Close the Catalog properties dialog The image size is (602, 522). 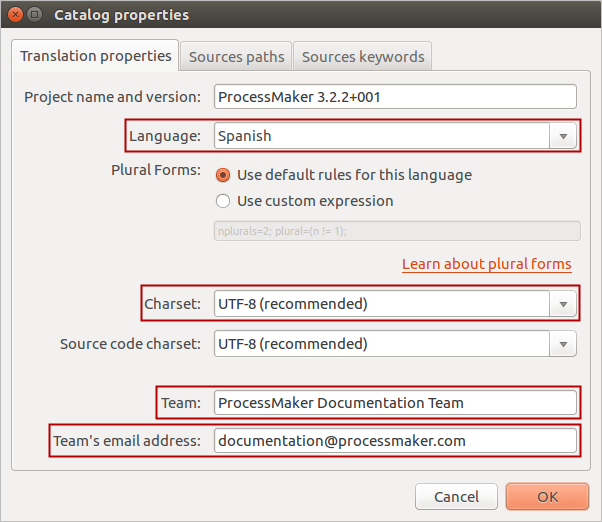click(13, 15)
